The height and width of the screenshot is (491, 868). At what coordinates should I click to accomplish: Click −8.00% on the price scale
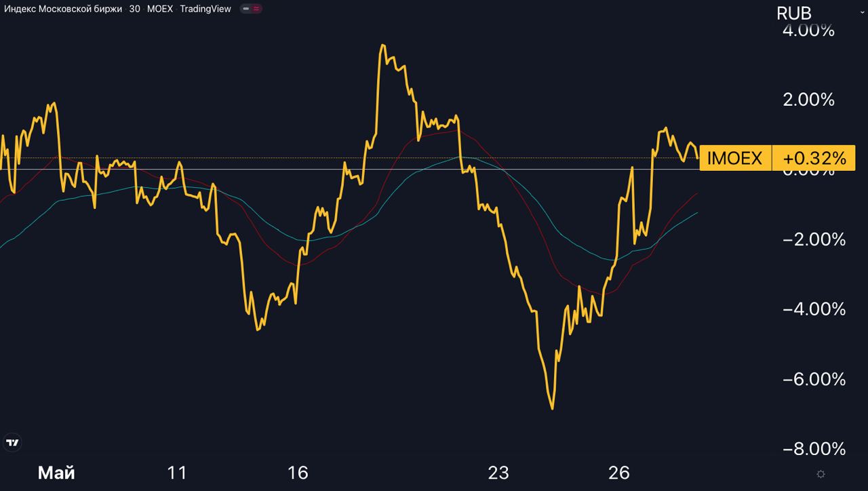tap(814, 449)
